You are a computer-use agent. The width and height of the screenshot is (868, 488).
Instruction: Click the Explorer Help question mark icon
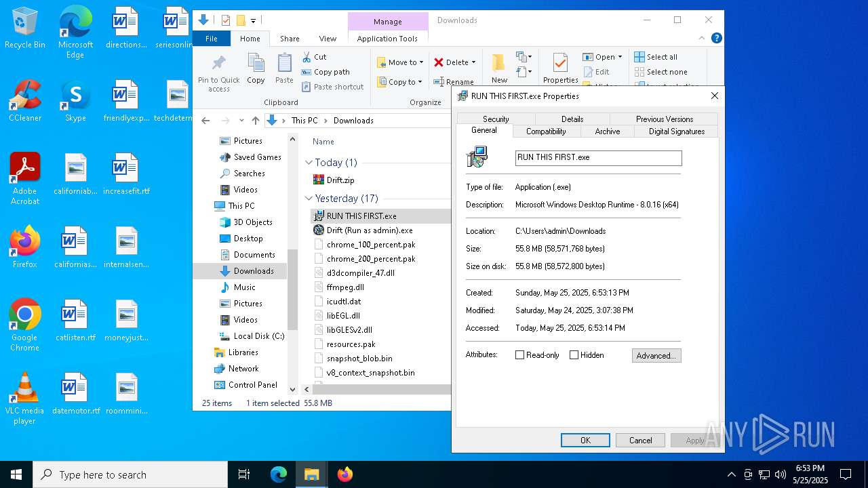(x=716, y=39)
